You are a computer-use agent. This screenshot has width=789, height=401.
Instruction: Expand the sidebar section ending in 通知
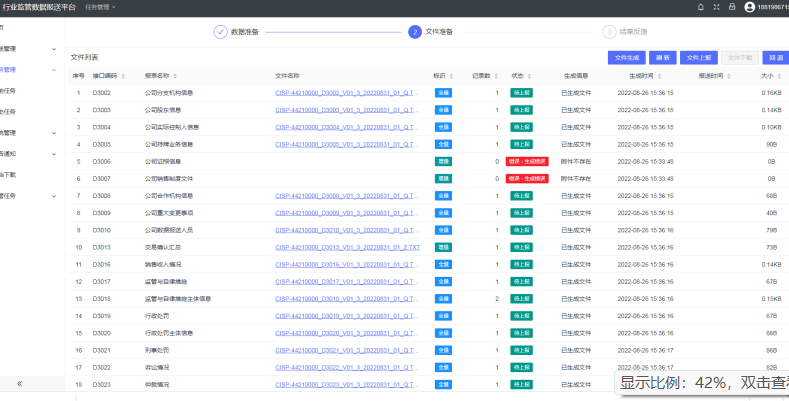(54, 154)
